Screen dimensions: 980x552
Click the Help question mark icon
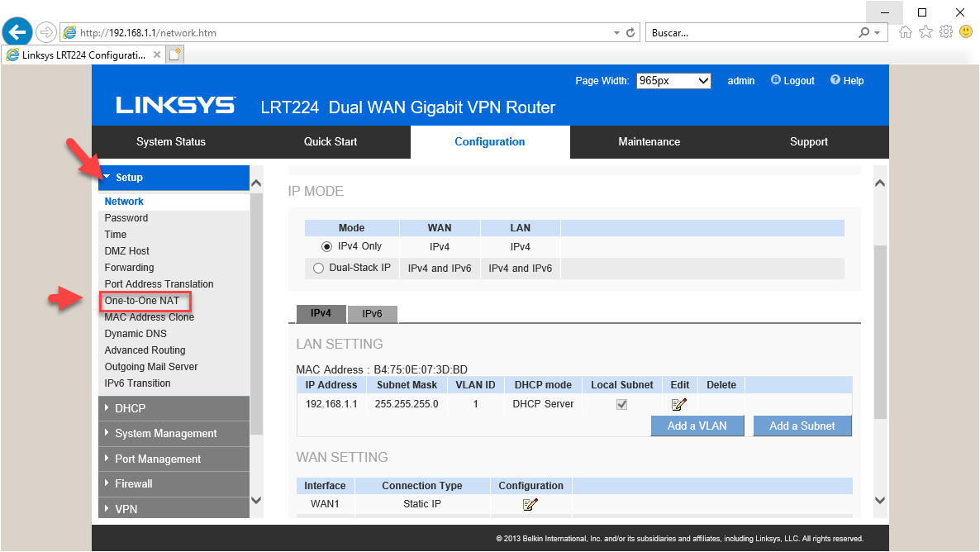[835, 80]
